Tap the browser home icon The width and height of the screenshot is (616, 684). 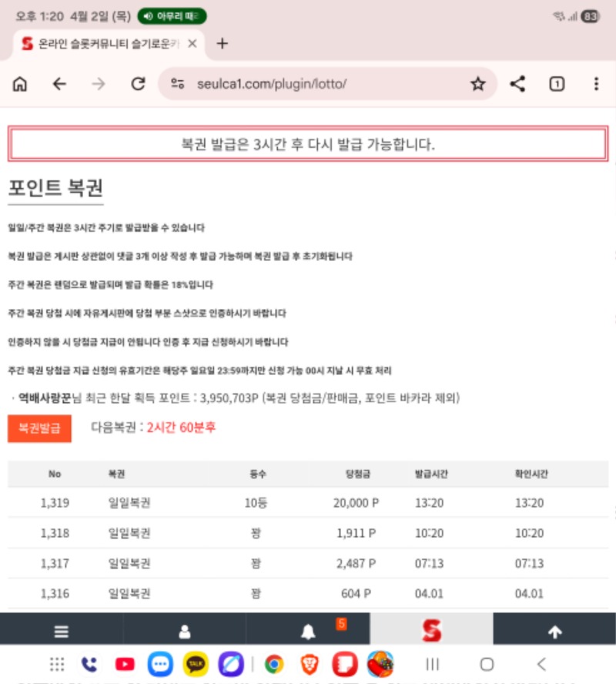pos(21,85)
